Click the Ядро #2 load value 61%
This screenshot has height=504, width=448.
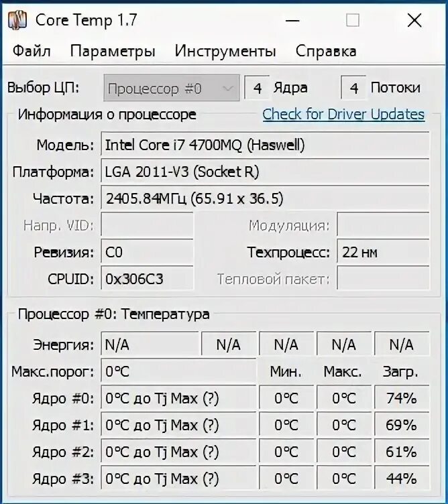402,452
